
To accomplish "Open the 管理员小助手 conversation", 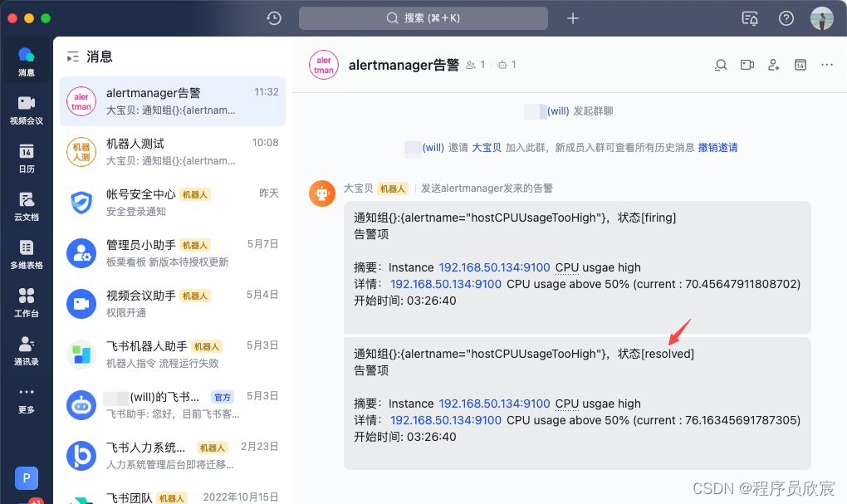I will click(x=173, y=252).
